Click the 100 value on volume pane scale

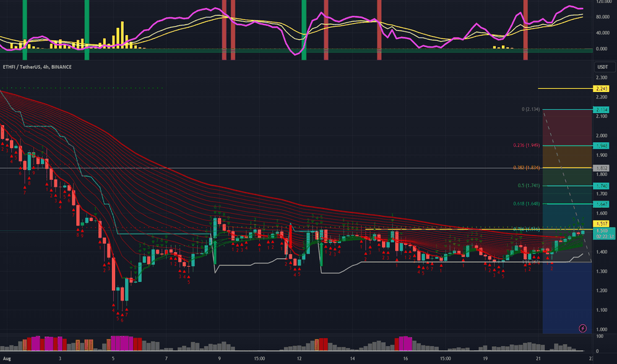[600, 336]
